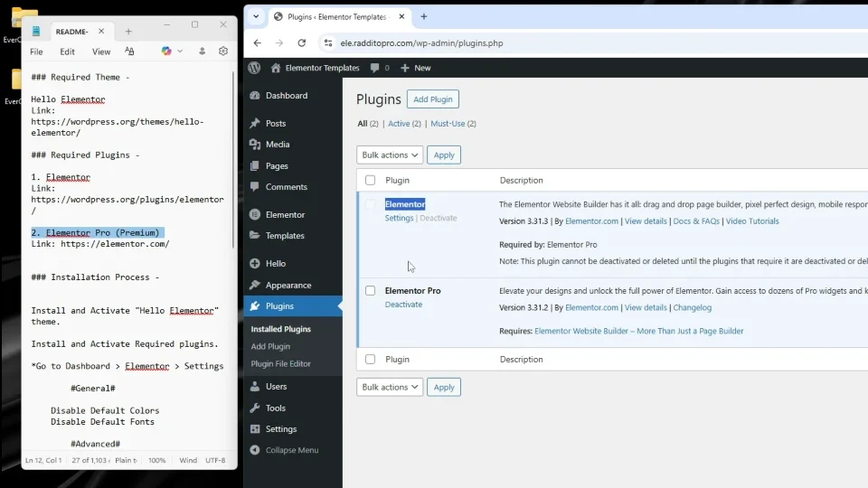Click the Add Plugin button
The height and width of the screenshot is (488, 868).
click(433, 99)
